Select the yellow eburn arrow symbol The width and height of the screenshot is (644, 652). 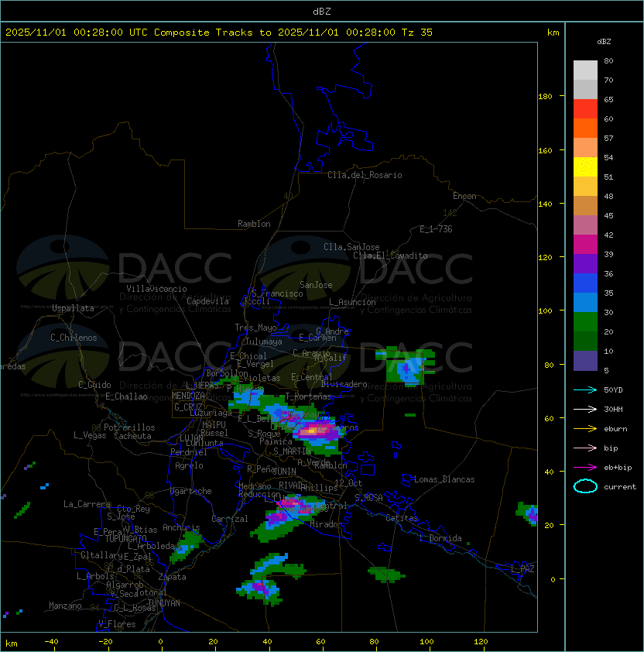click(x=585, y=428)
